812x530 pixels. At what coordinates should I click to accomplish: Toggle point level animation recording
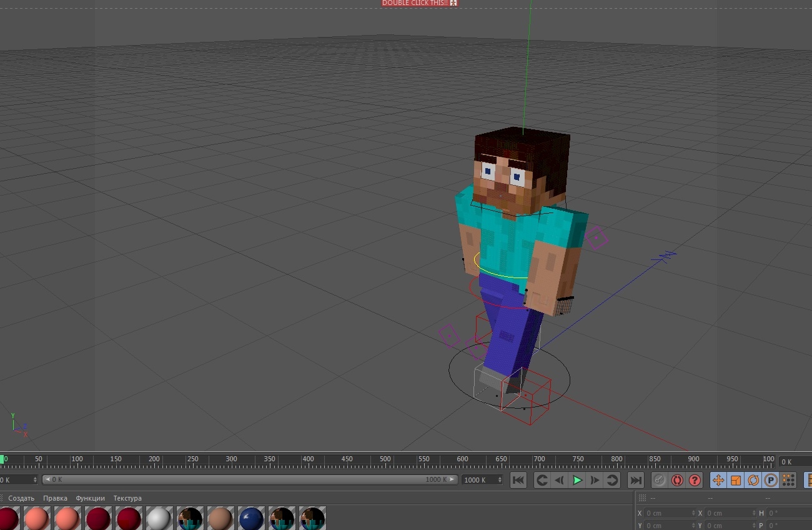788,480
